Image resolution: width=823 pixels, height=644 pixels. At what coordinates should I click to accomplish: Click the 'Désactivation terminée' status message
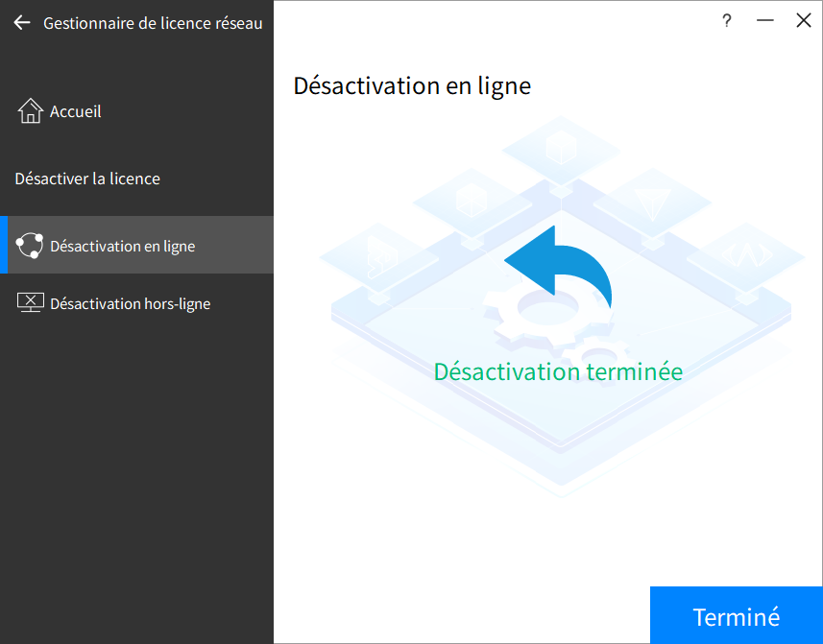[x=558, y=371]
